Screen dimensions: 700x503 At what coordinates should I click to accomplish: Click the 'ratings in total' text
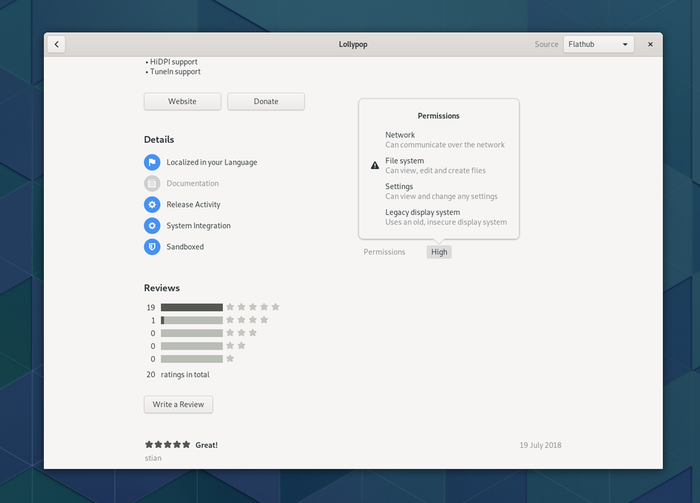pos(185,374)
